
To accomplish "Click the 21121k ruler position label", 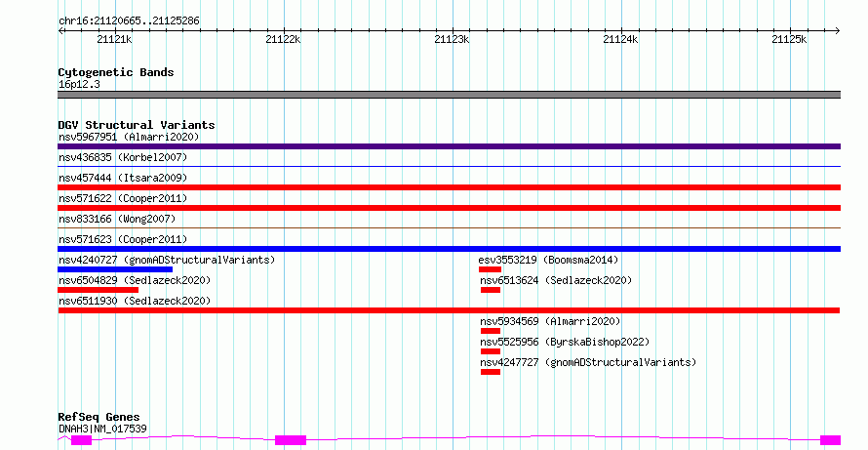I will (114, 39).
